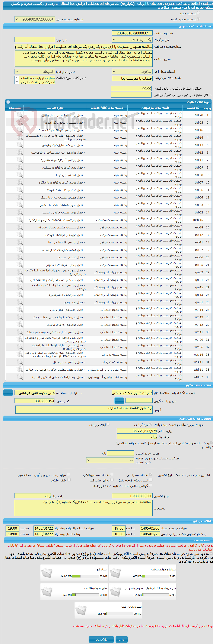
Task: Open سایر مدارک/اطلاعات folder icon
Action: pos(47,592)
